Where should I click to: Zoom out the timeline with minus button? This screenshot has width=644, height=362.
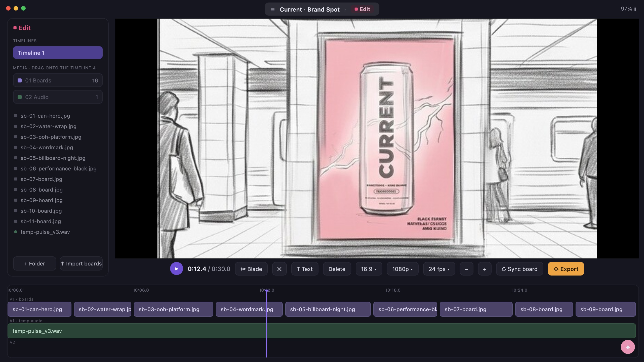point(467,269)
